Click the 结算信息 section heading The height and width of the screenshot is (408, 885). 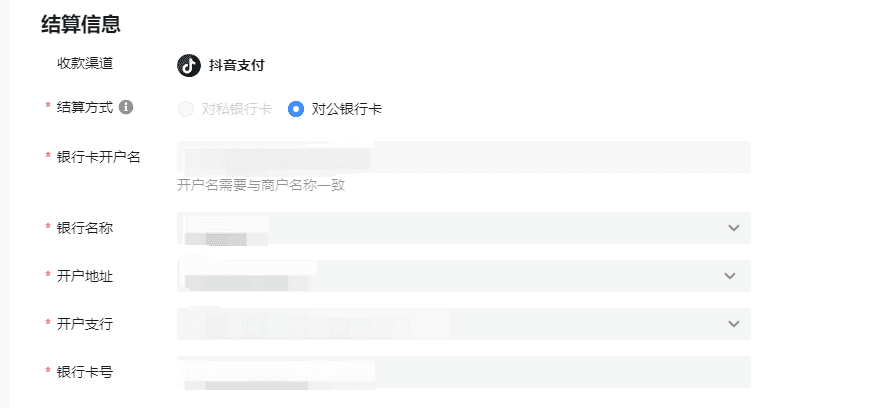coord(81,25)
